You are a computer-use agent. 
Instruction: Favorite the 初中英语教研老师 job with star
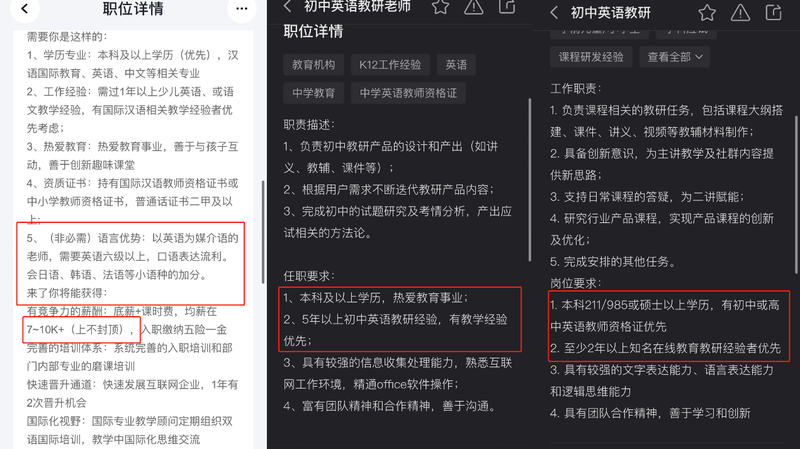click(440, 7)
